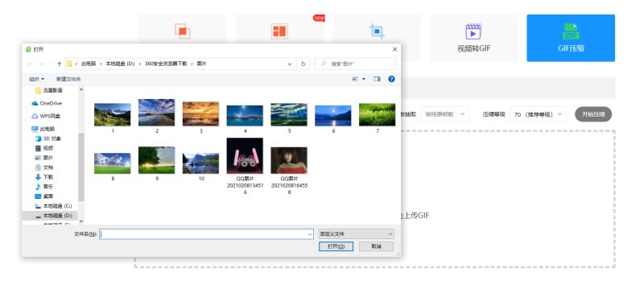The image size is (644, 293).
Task: Select the image thumbnail named 5
Action: point(289,114)
